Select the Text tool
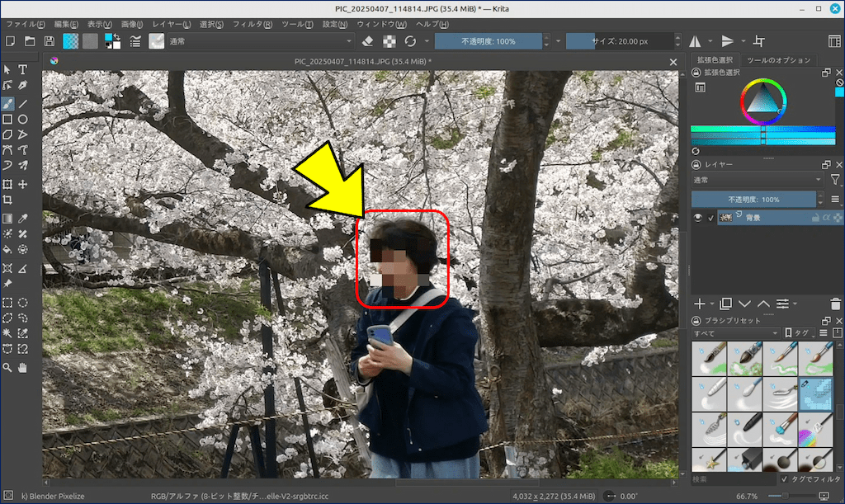 click(x=23, y=69)
